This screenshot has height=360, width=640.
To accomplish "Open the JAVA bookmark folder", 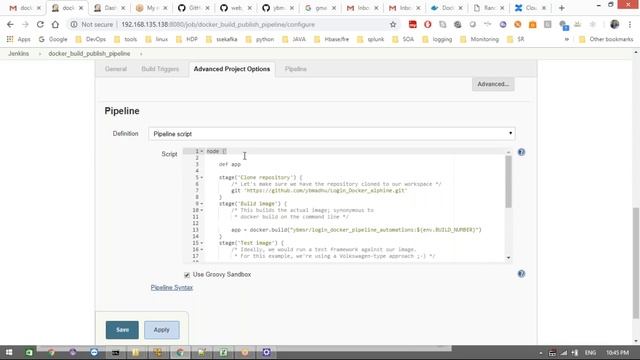I will click(294, 39).
